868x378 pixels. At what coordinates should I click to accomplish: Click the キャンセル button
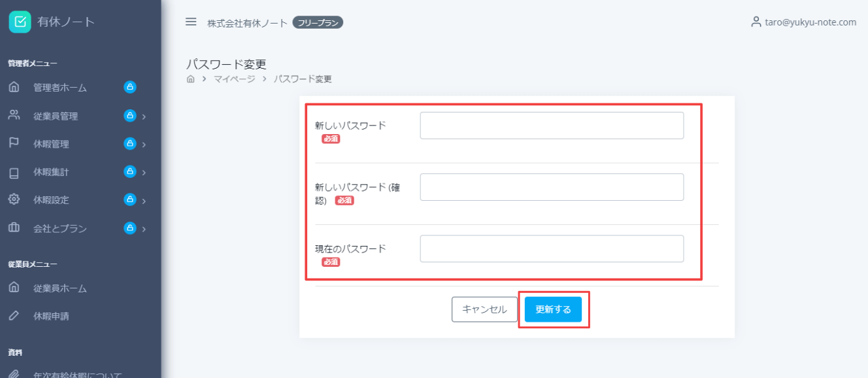pyautogui.click(x=484, y=309)
